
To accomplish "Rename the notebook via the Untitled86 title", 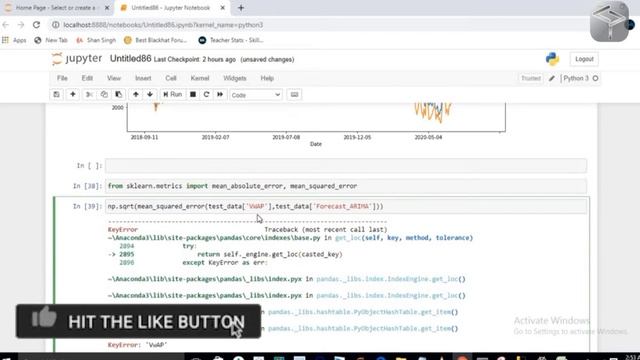I will [130, 59].
